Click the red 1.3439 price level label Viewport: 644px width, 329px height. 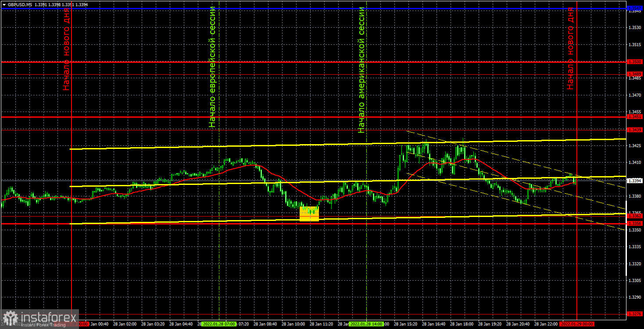[x=635, y=130]
